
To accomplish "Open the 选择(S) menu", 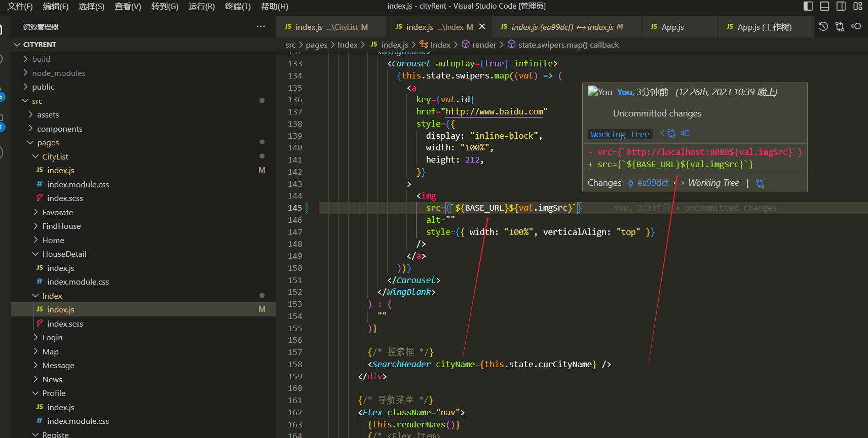I will tap(91, 6).
